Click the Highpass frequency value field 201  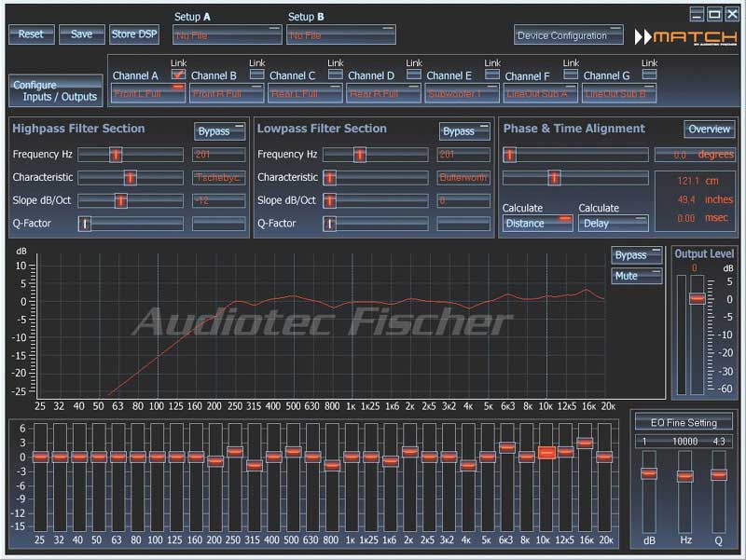(x=219, y=155)
